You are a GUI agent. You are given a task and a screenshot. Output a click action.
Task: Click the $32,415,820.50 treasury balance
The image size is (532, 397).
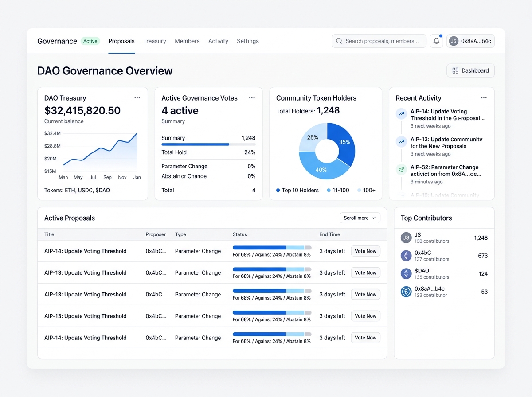[82, 111]
